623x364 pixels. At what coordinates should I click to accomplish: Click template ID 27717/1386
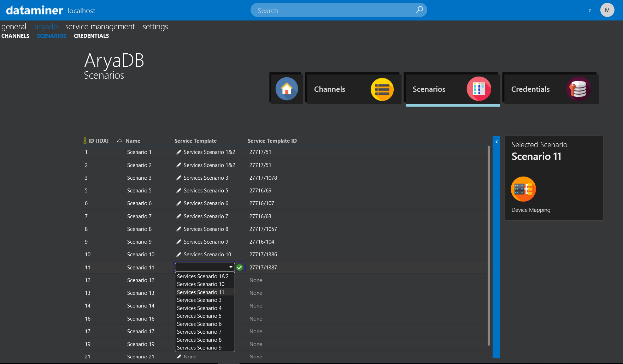(263, 255)
